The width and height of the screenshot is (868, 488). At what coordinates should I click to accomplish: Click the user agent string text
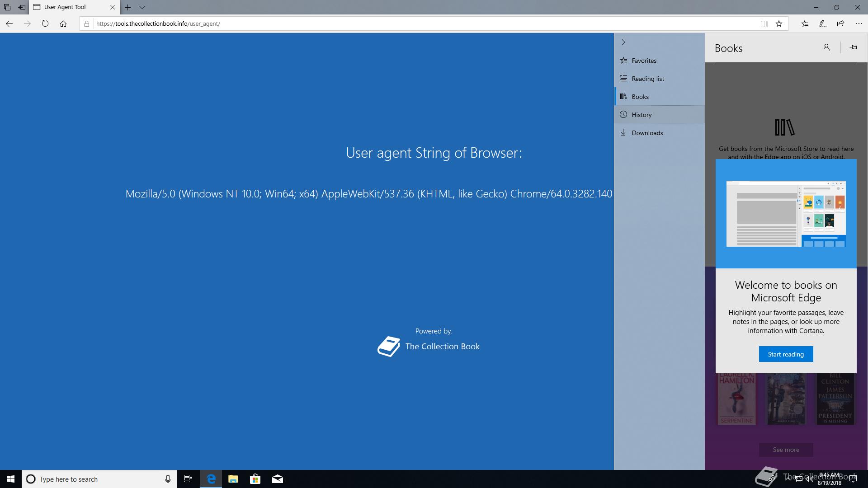(369, 194)
